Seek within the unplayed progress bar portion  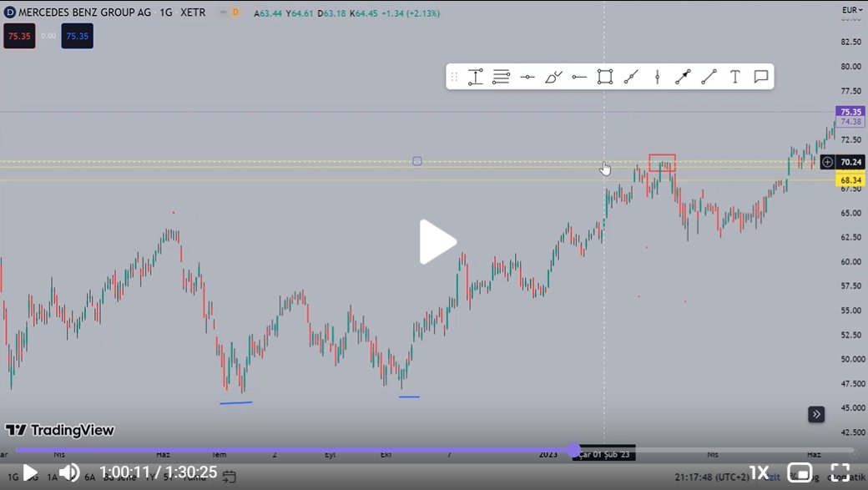pos(717,450)
